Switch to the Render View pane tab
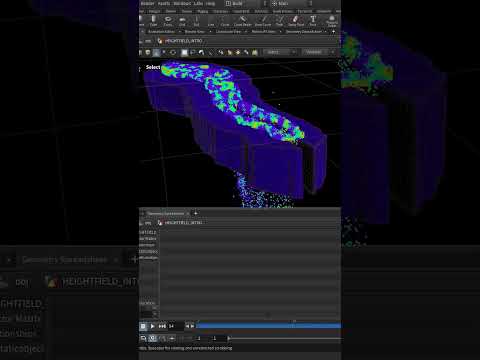 pos(195,31)
